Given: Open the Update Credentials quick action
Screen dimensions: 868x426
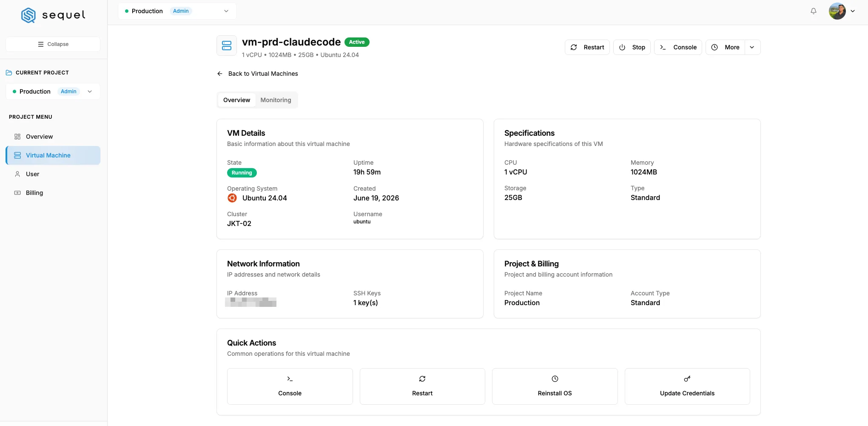Looking at the screenshot, I should (x=687, y=386).
